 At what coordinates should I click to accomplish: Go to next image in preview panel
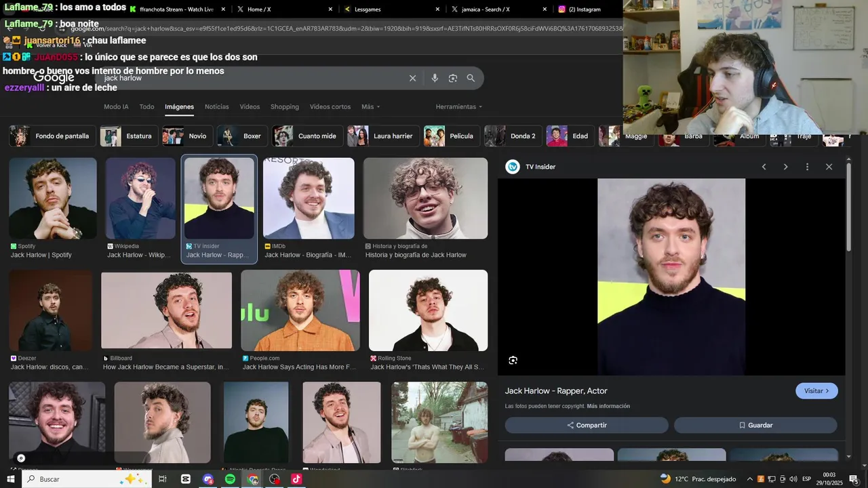coord(785,167)
